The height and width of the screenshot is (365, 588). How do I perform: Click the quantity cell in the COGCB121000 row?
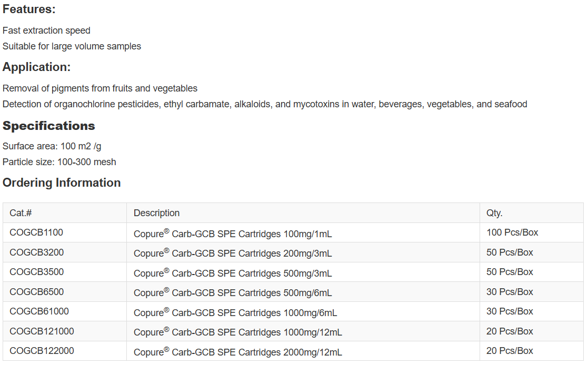(510, 331)
